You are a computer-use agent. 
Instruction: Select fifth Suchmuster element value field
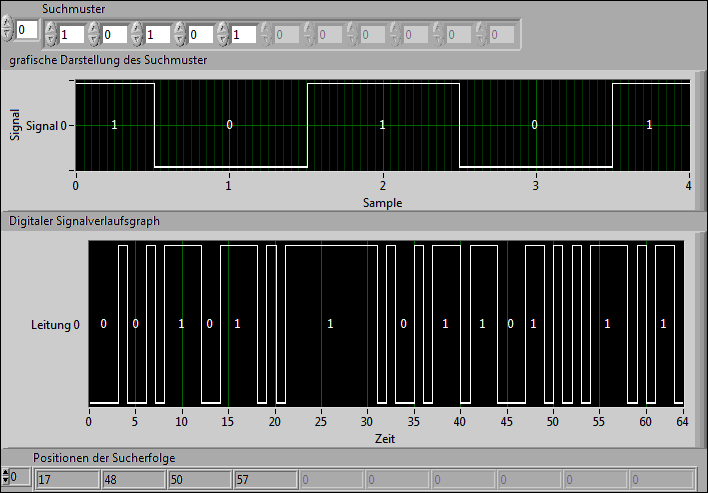(x=244, y=35)
